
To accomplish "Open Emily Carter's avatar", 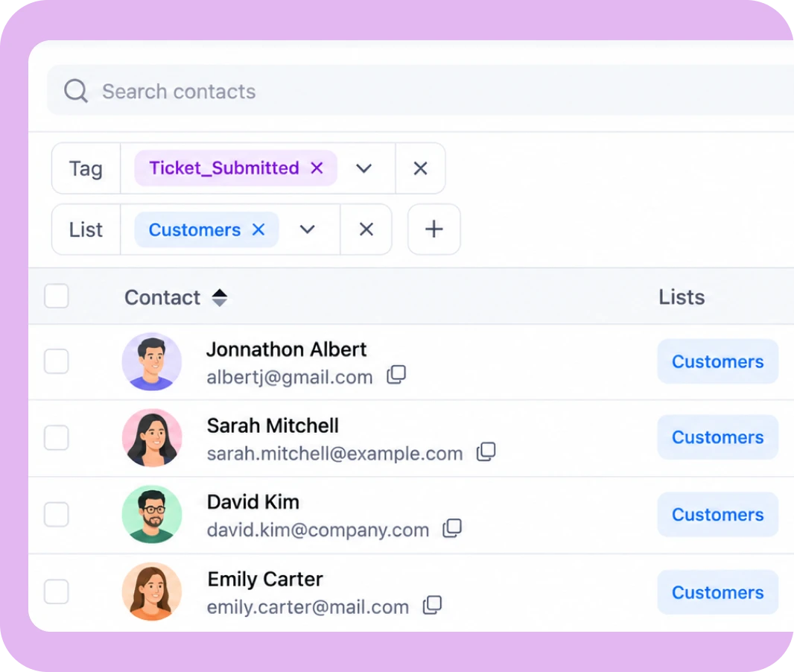I will pos(152,592).
